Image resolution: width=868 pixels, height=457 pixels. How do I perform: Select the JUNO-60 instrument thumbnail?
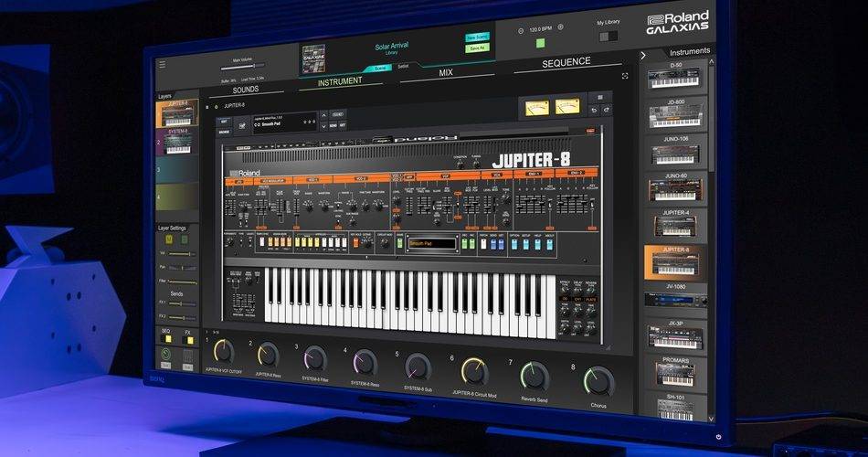click(676, 190)
